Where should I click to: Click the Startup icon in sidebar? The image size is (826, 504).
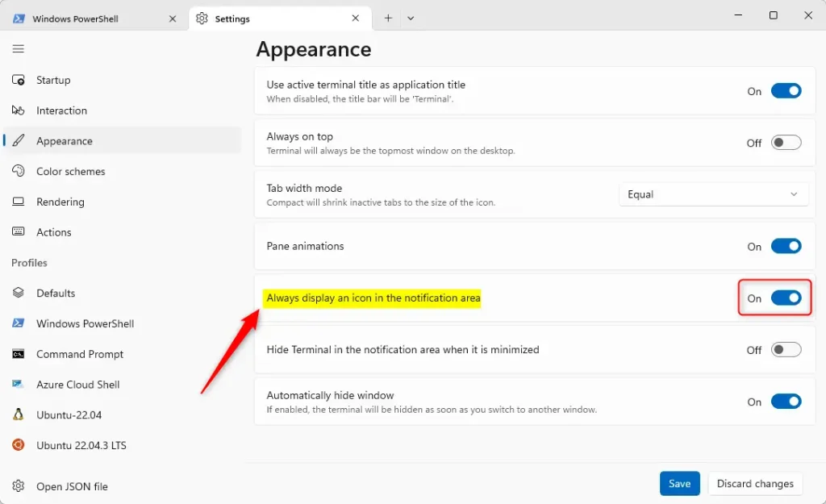[x=19, y=80]
